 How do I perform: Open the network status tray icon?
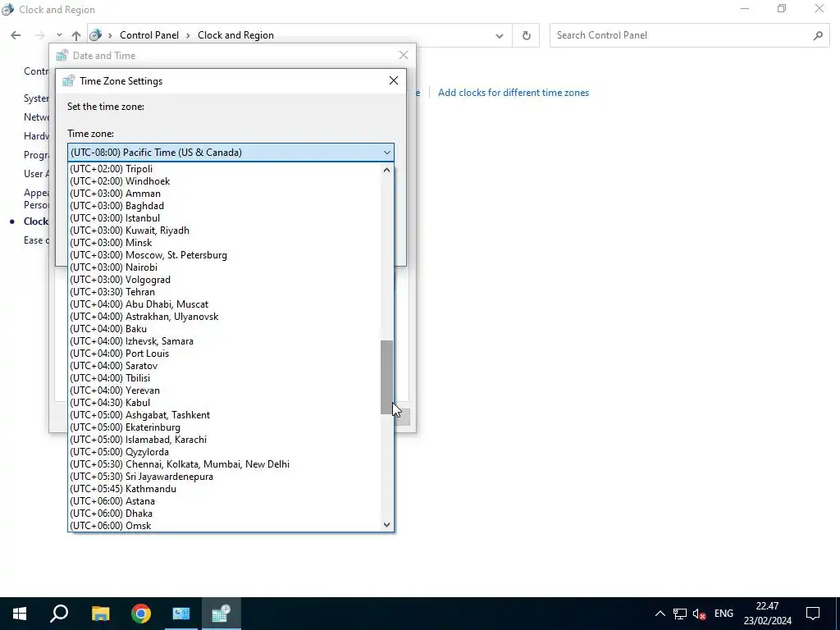tap(680, 614)
